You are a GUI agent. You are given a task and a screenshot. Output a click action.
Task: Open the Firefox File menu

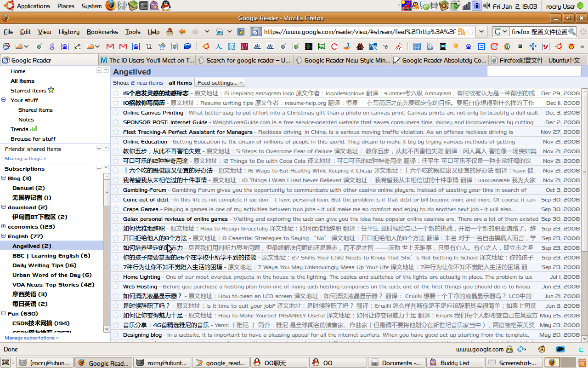click(x=8, y=32)
